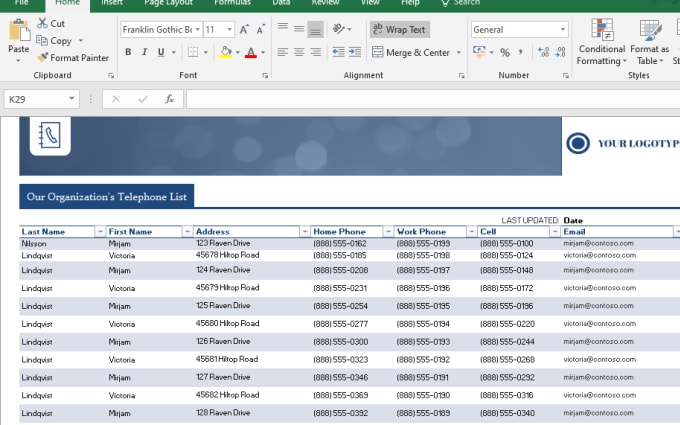680x425 pixels.
Task: Bottom align cell contents
Action: coord(316,29)
